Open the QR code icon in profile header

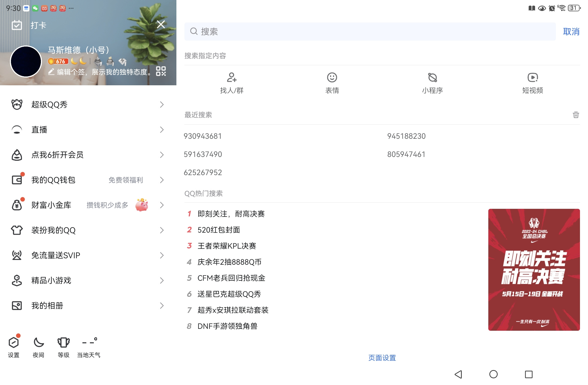(161, 71)
